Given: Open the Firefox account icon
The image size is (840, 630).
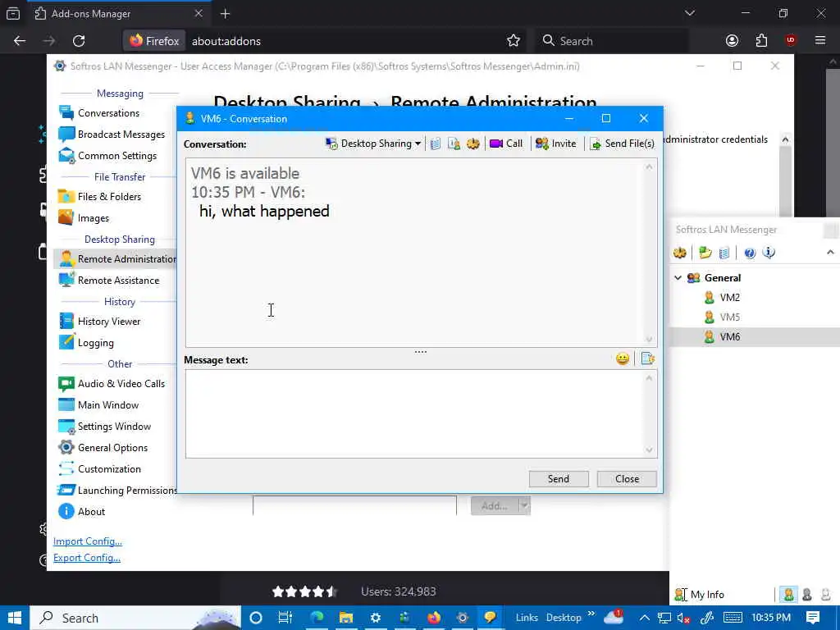Looking at the screenshot, I should click(732, 41).
